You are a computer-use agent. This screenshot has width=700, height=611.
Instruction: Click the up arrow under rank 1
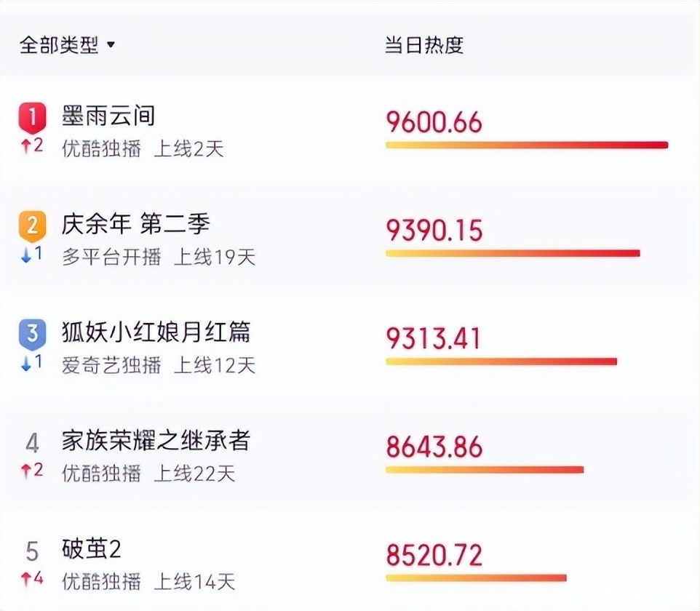pyautogui.click(x=26, y=145)
